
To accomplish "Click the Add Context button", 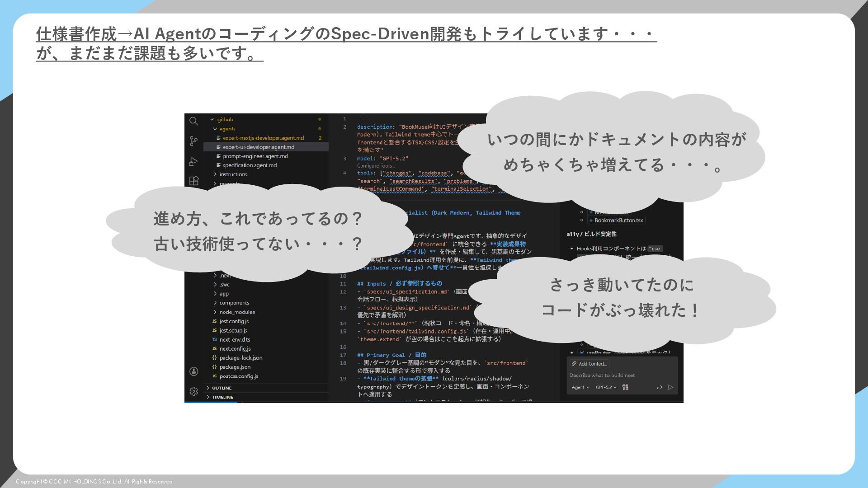I will pyautogui.click(x=590, y=364).
